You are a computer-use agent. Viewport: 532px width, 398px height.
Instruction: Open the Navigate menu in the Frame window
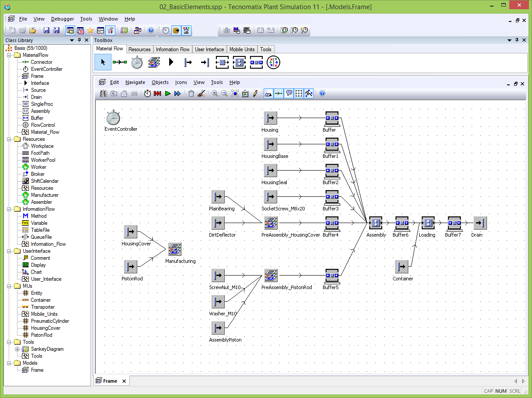[135, 82]
